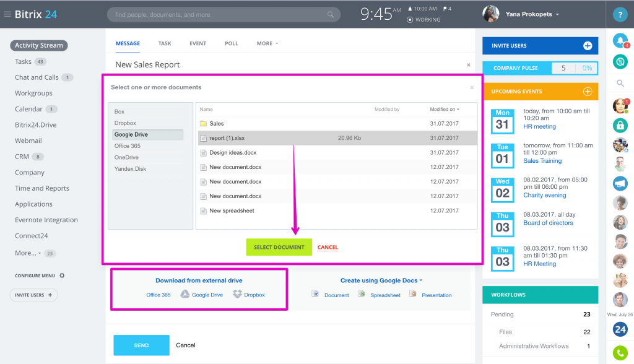Image resolution: width=634 pixels, height=364 pixels.
Task: Click the blue megaphone icon in right sidebar
Action: point(620,184)
